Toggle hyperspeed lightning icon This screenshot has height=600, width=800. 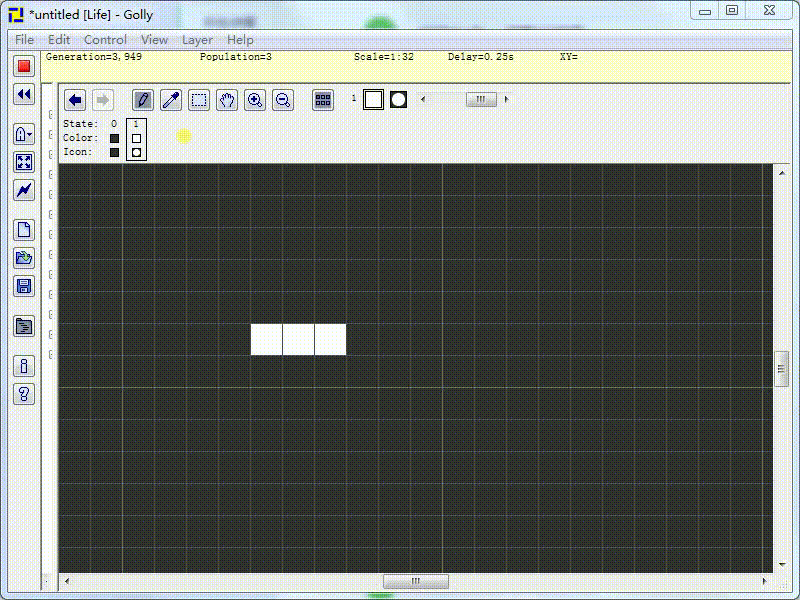click(24, 190)
